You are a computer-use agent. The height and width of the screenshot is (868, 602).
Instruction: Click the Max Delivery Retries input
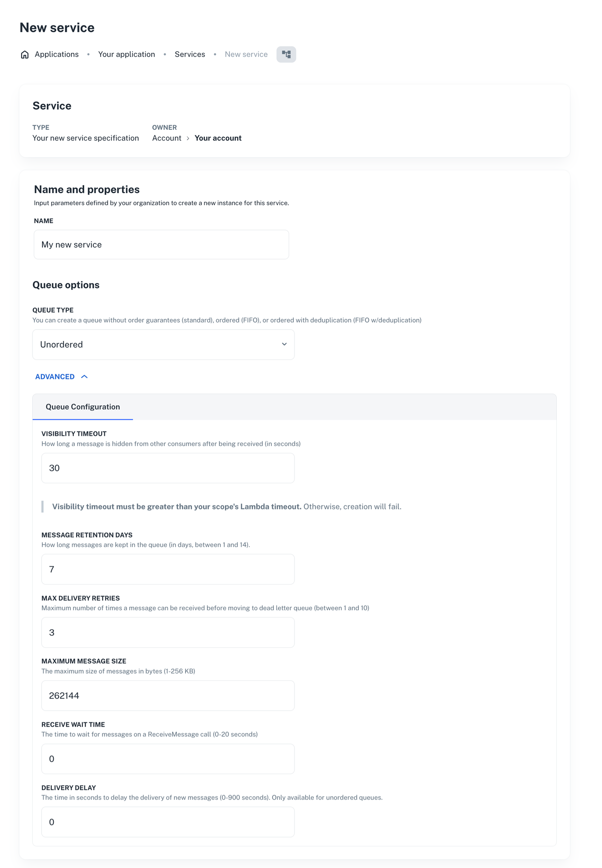pos(167,632)
